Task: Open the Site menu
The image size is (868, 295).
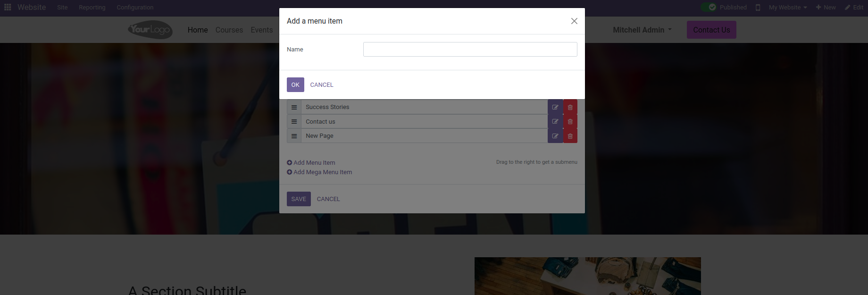Action: click(x=62, y=8)
